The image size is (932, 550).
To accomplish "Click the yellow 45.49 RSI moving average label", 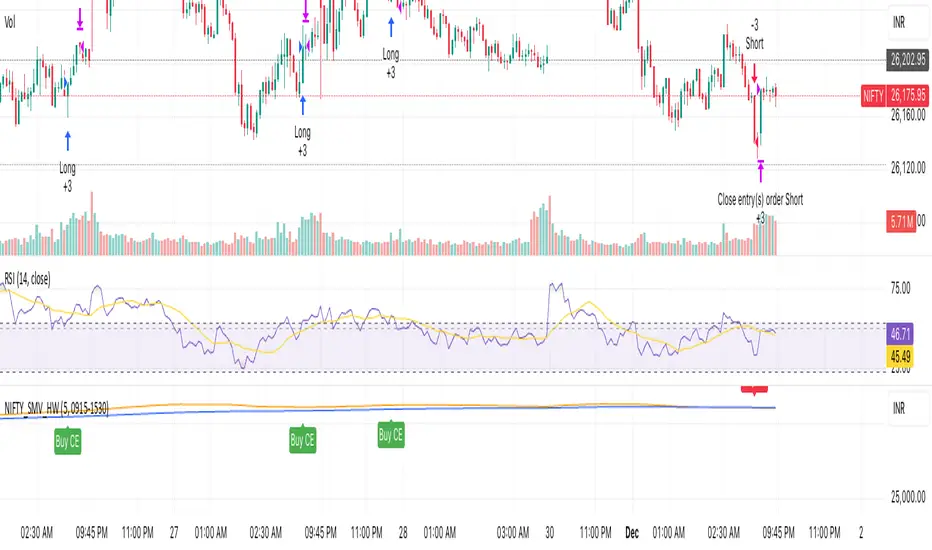I will pos(900,356).
